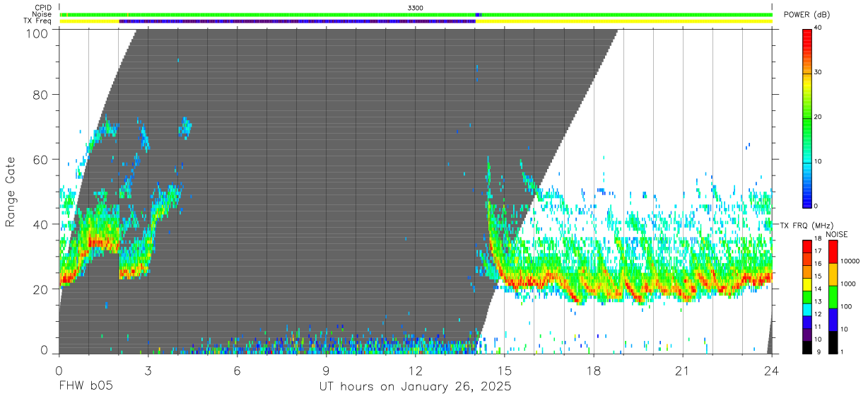
Task: Click the TX frequency color bar
Action: pos(807,296)
